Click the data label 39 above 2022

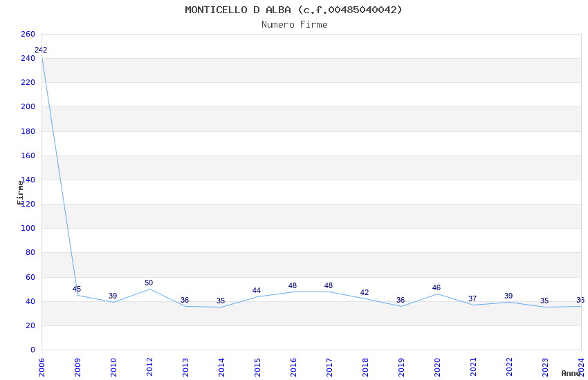(x=508, y=296)
